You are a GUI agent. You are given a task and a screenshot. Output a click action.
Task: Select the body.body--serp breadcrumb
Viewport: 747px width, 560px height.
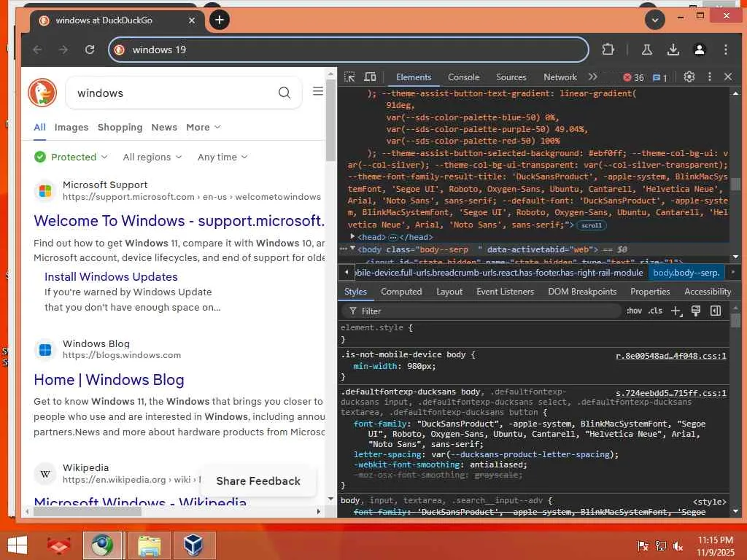click(x=686, y=273)
